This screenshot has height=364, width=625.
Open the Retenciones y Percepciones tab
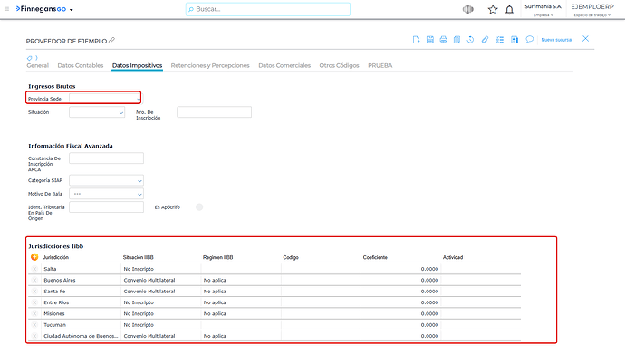tap(210, 66)
